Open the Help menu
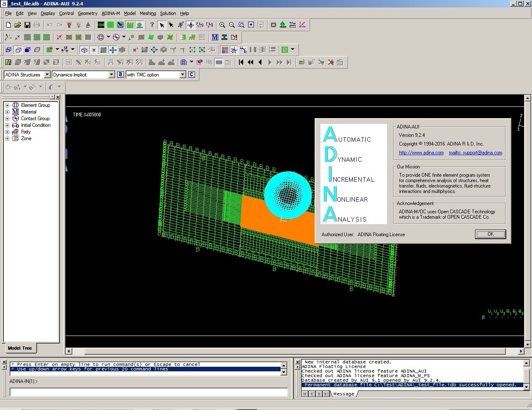The height and width of the screenshot is (410, 532). pyautogui.click(x=185, y=13)
